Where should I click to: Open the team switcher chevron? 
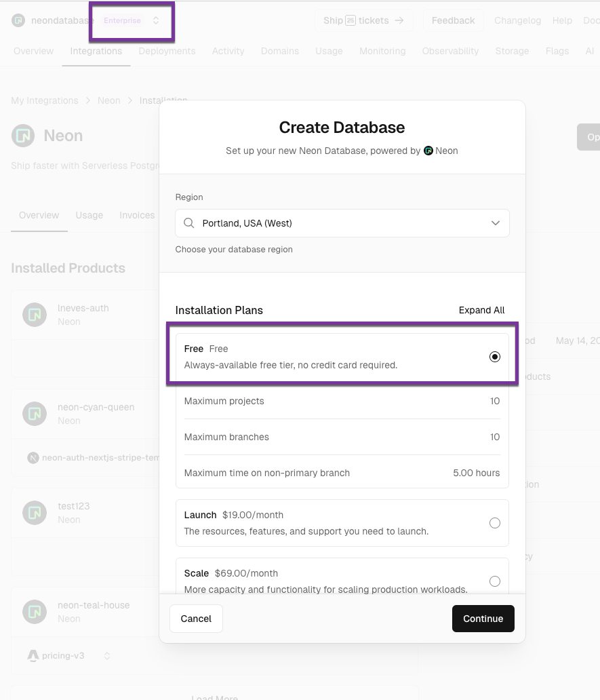click(x=156, y=20)
